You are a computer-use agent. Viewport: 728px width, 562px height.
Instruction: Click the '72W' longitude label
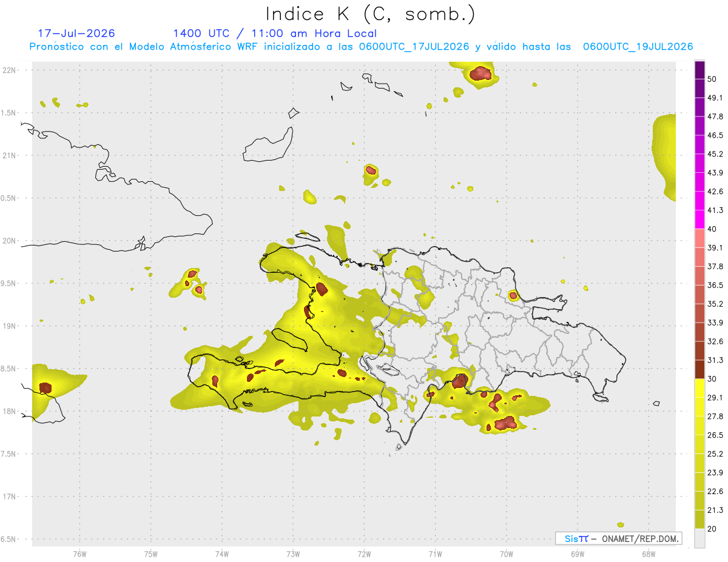pyautogui.click(x=364, y=554)
